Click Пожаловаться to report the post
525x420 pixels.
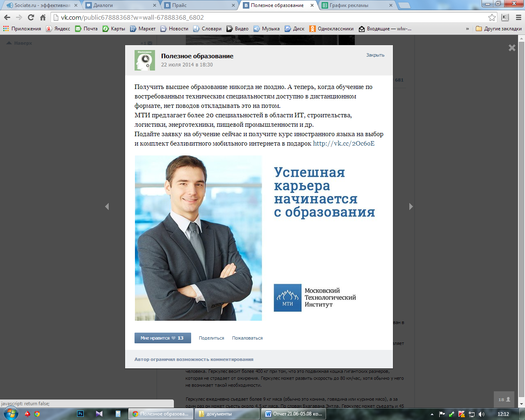247,338
